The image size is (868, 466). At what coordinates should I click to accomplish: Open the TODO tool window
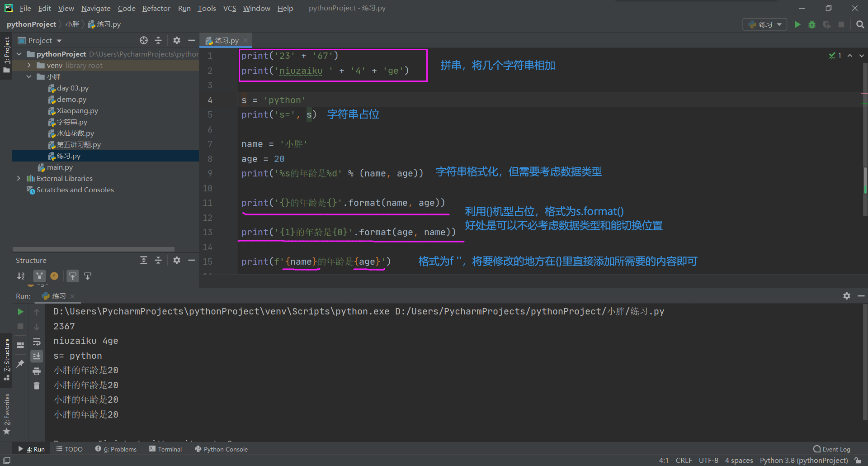coord(69,449)
